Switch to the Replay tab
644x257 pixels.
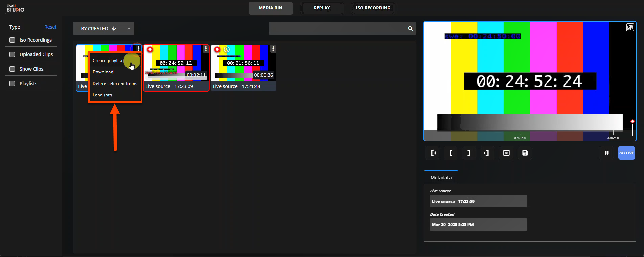[322, 8]
